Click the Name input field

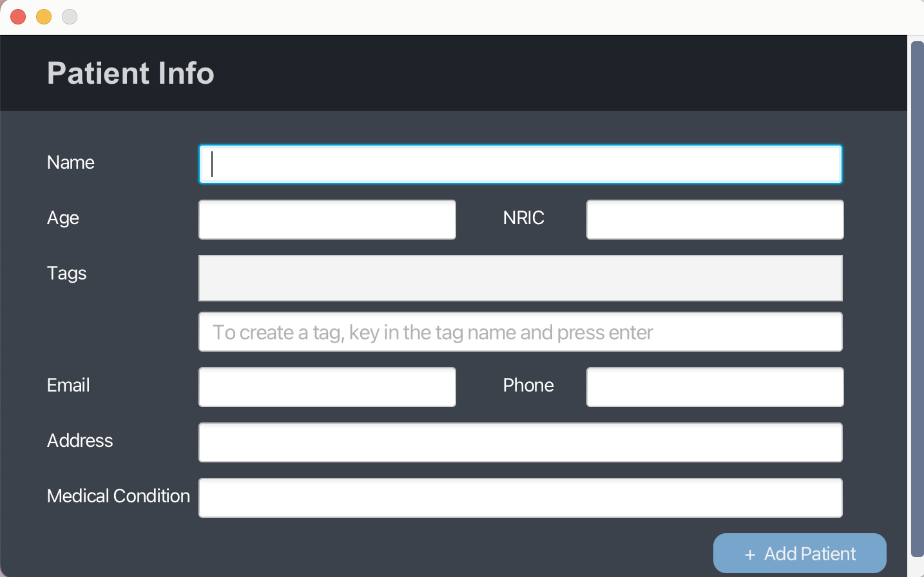tap(521, 164)
